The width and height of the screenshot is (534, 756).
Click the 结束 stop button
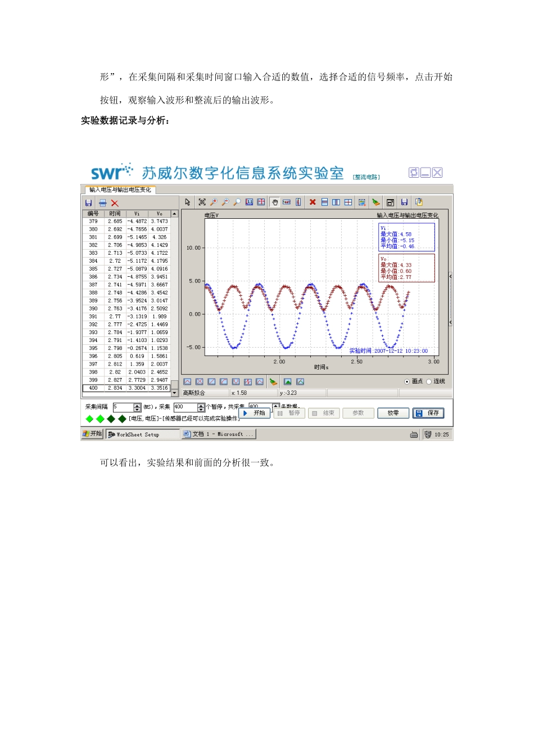[x=323, y=413]
